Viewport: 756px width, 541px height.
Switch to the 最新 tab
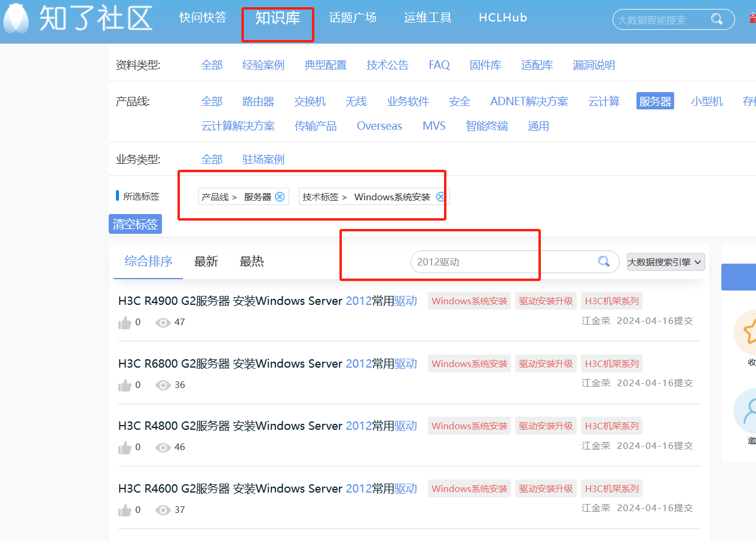tap(206, 261)
